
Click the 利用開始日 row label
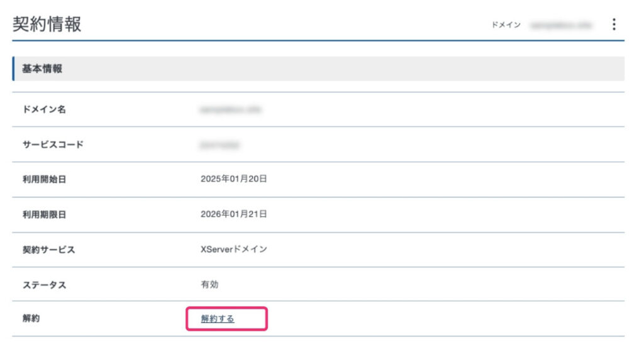coord(44,180)
